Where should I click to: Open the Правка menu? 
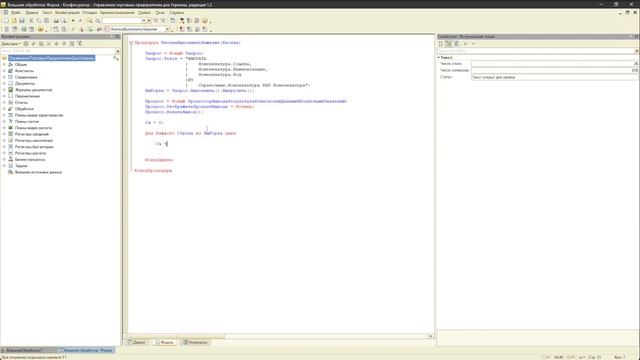32,13
